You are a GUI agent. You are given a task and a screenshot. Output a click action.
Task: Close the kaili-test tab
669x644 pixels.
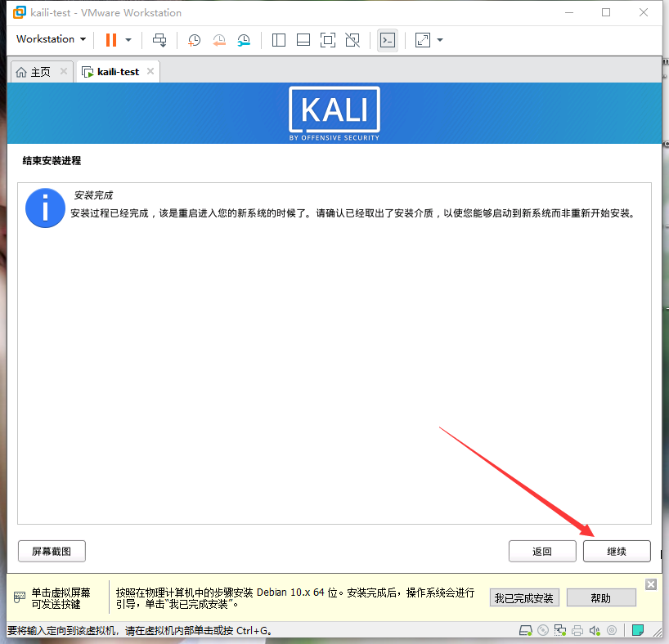coord(150,71)
